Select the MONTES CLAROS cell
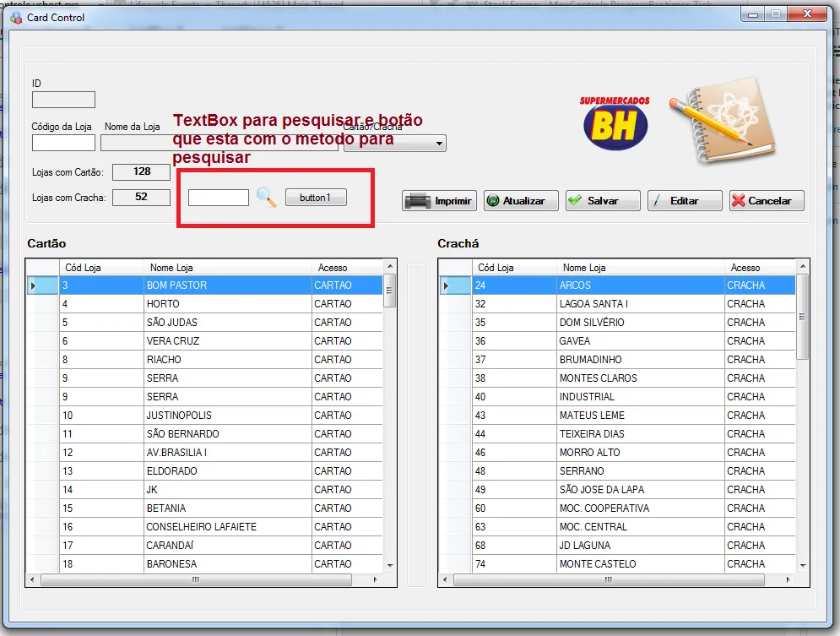840x636 pixels. click(x=641, y=378)
